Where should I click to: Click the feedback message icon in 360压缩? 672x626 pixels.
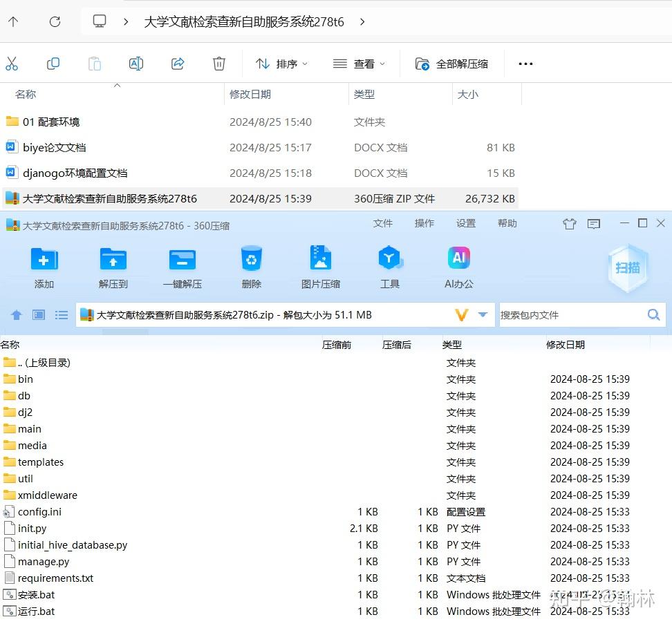tap(594, 223)
